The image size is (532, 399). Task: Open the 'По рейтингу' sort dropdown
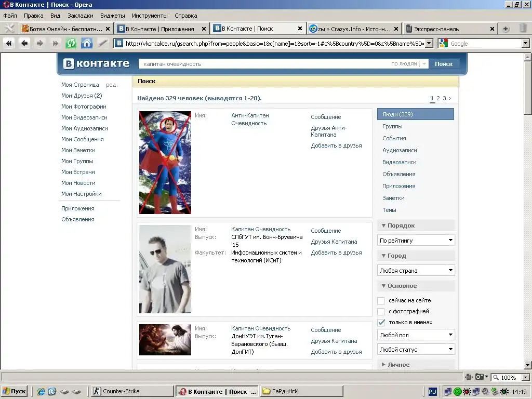[x=416, y=241]
